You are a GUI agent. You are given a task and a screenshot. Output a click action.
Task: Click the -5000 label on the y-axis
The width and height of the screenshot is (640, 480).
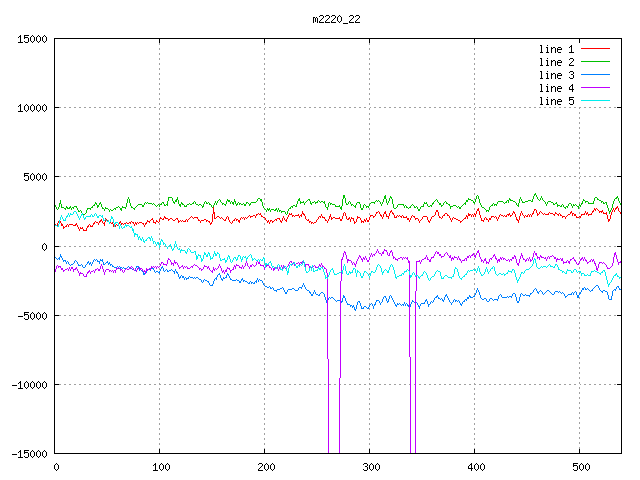31,315
